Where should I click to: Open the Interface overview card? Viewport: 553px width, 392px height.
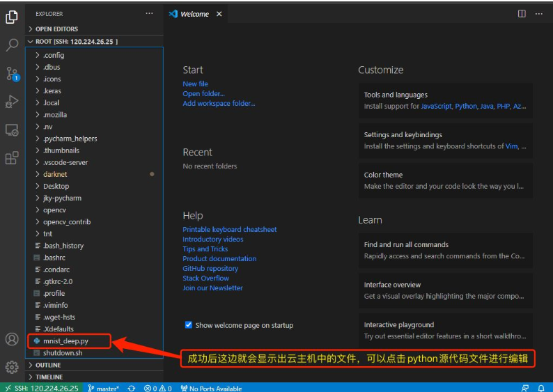[446, 290]
